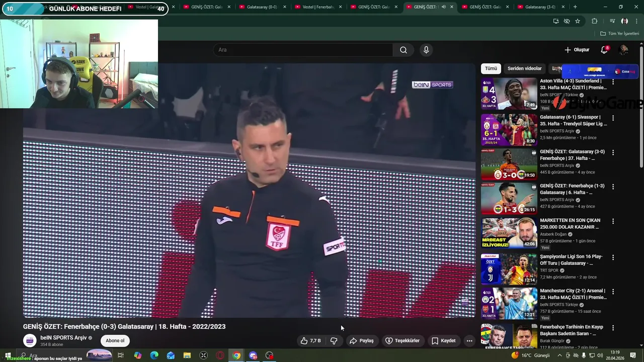644x362 pixels.
Task: Switch to the Vestel | Fenerbahçe tab
Action: tap(317, 7)
